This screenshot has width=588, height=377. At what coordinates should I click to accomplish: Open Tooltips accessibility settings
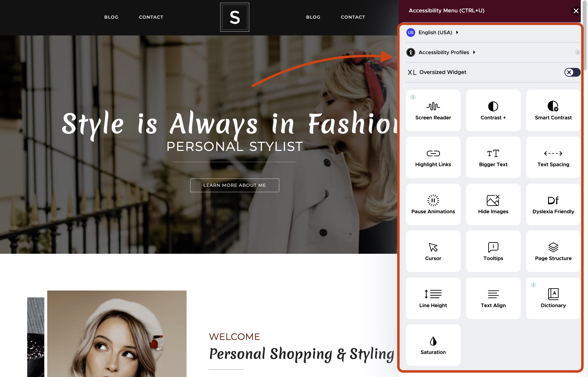pos(493,251)
